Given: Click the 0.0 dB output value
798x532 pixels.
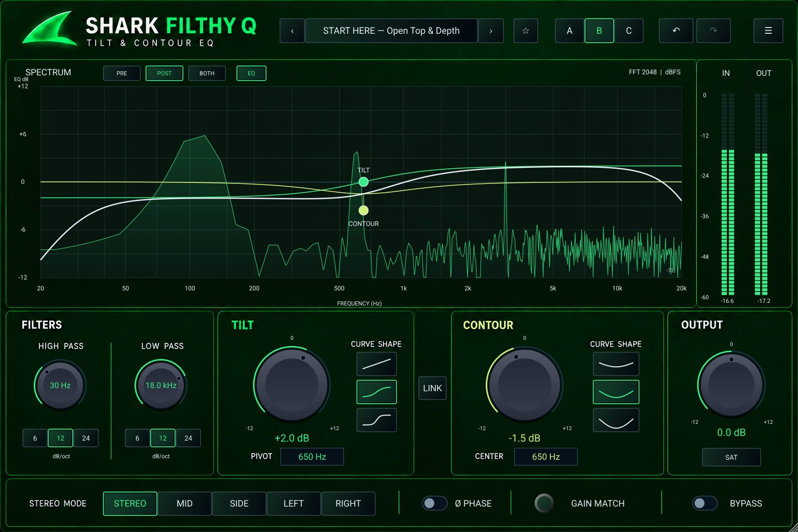Looking at the screenshot, I should pyautogui.click(x=731, y=432).
